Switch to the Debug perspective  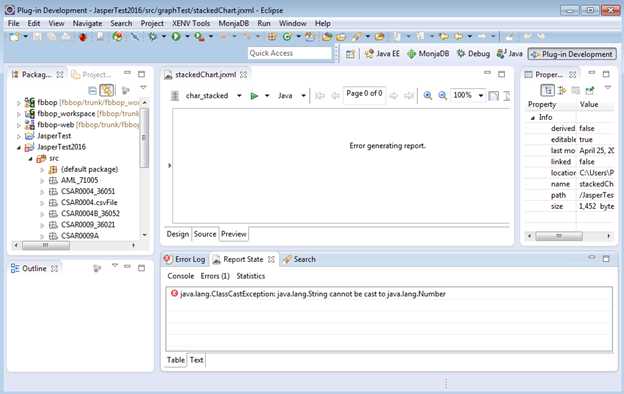tap(473, 53)
